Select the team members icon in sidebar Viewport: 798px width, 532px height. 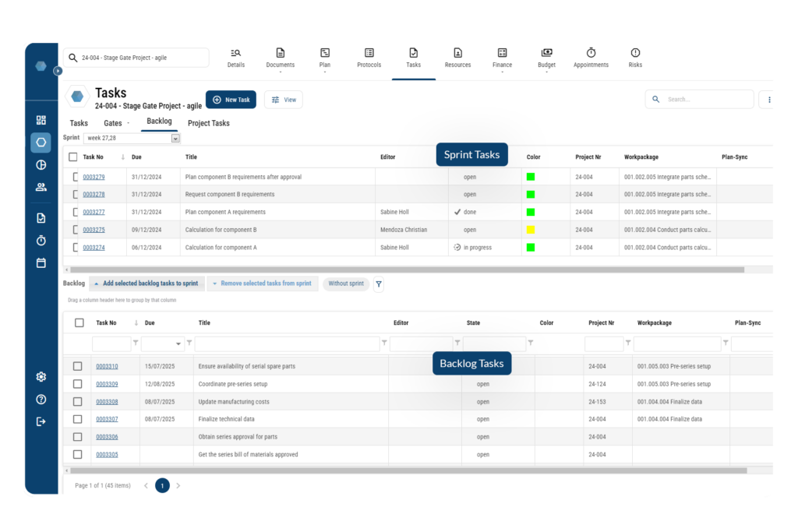41,187
